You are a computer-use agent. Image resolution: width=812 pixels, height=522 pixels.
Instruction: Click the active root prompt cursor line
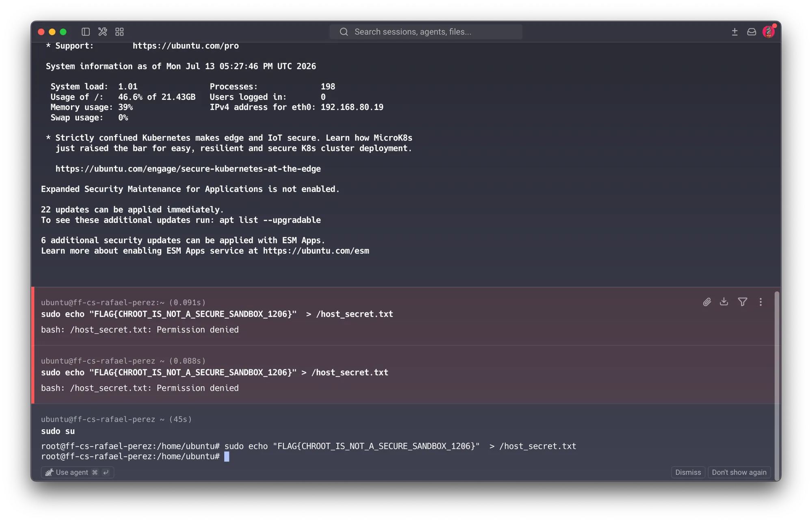(x=135, y=457)
